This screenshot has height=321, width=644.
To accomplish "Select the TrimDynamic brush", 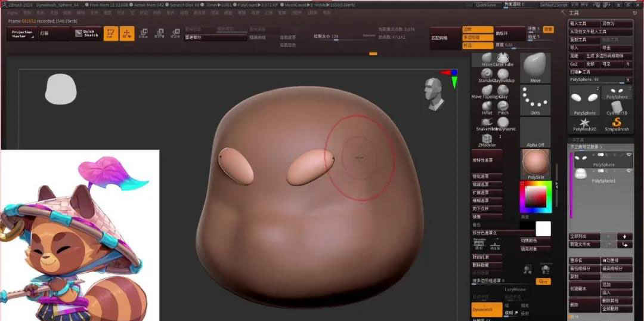I will pos(503,124).
